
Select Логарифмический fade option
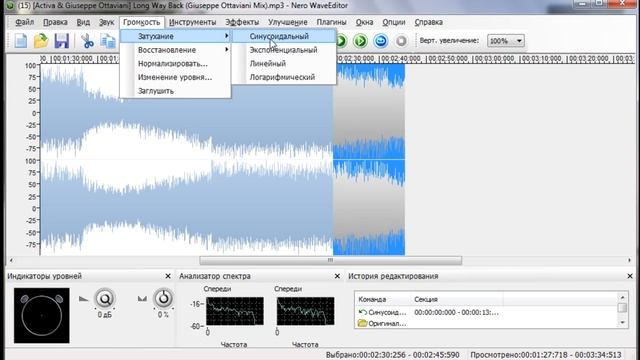pos(284,77)
